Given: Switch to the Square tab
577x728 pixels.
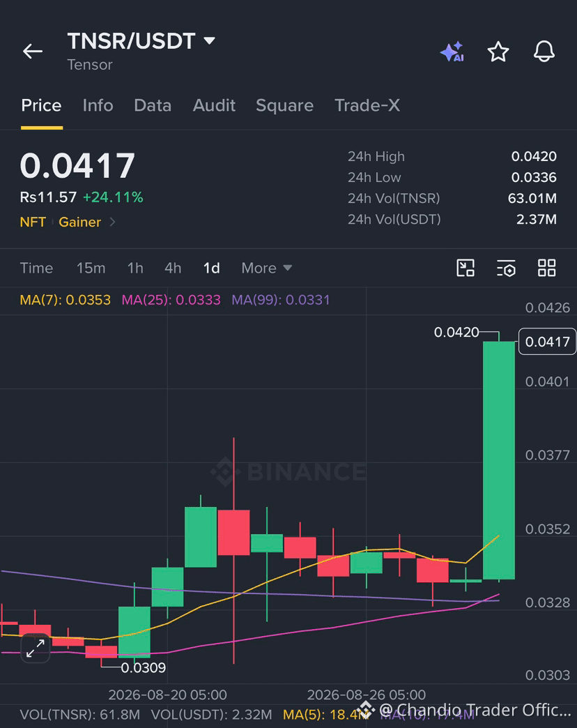Looking at the screenshot, I should [x=285, y=105].
